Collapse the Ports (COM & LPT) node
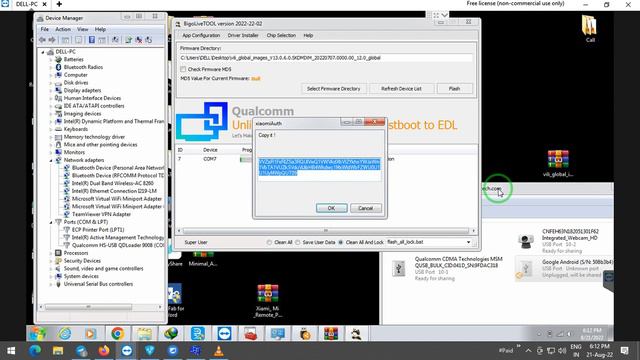This screenshot has height=360, width=640. tap(51, 222)
